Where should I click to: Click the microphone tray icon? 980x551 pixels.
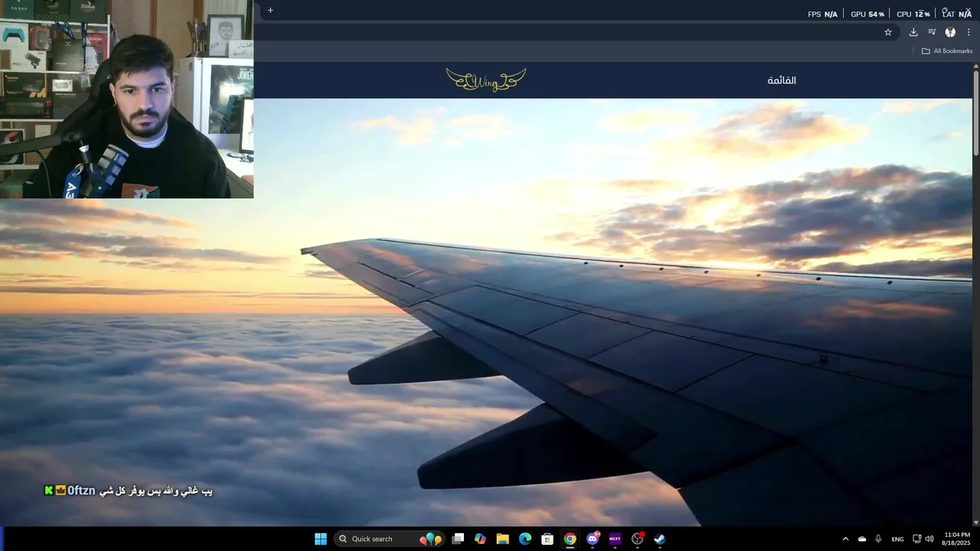pos(878,539)
